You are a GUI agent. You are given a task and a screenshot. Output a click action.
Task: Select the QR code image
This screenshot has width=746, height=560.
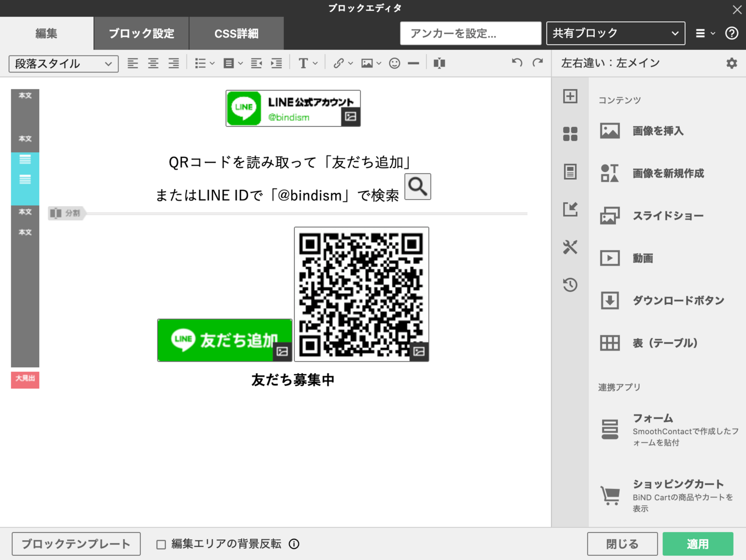point(361,294)
